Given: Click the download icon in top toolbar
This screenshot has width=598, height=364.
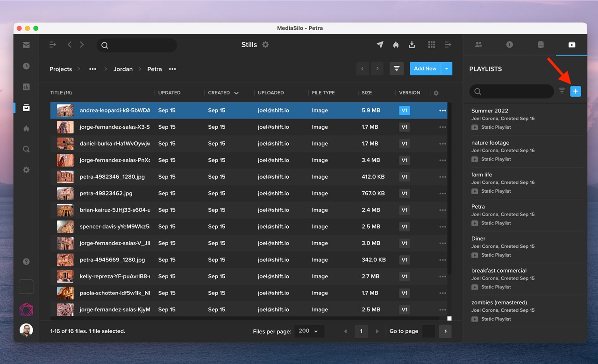Looking at the screenshot, I should [412, 45].
